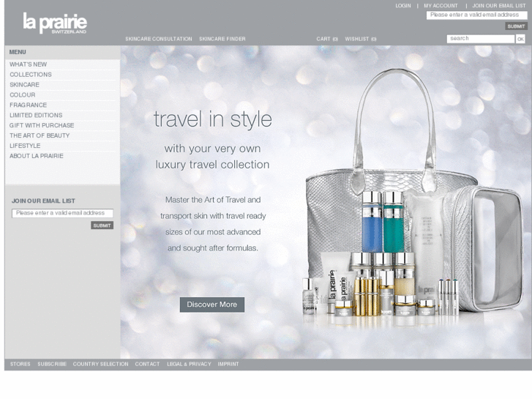Go to the CONTACT page
The height and width of the screenshot is (399, 532).
147,364
